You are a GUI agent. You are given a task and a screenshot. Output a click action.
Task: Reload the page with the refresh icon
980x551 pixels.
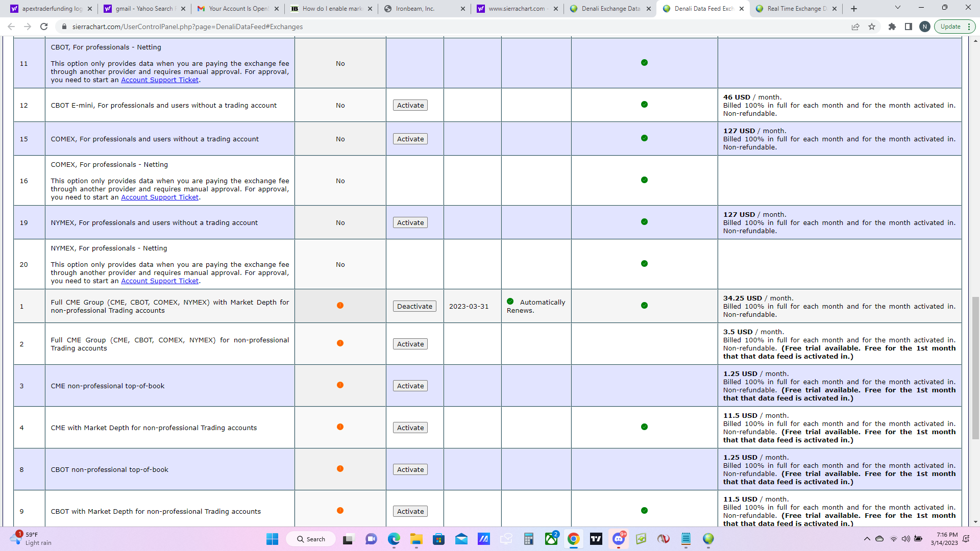44,27
